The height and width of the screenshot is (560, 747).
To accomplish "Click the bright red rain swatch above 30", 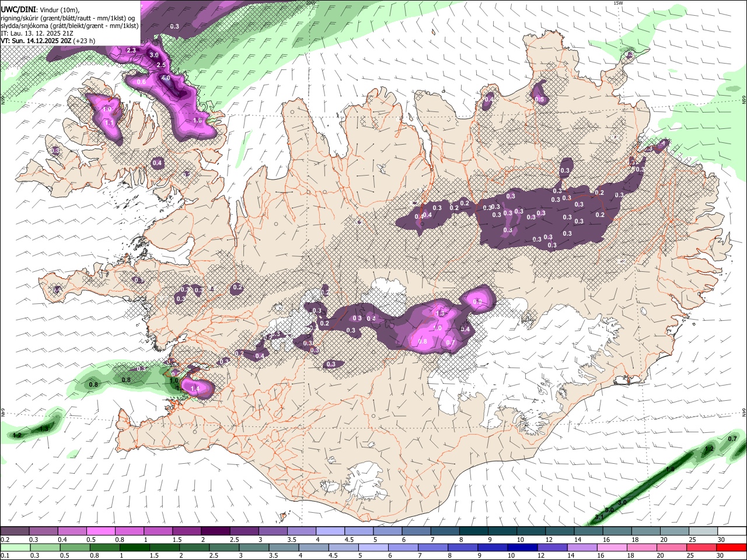I will click(x=731, y=547).
